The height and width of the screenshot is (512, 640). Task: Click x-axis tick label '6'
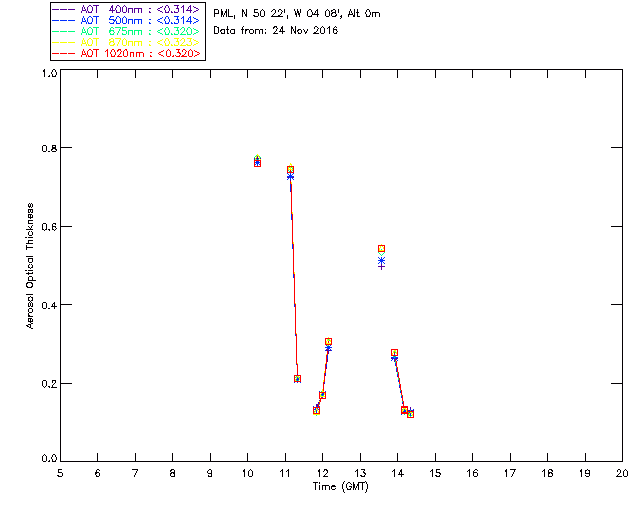click(x=98, y=473)
